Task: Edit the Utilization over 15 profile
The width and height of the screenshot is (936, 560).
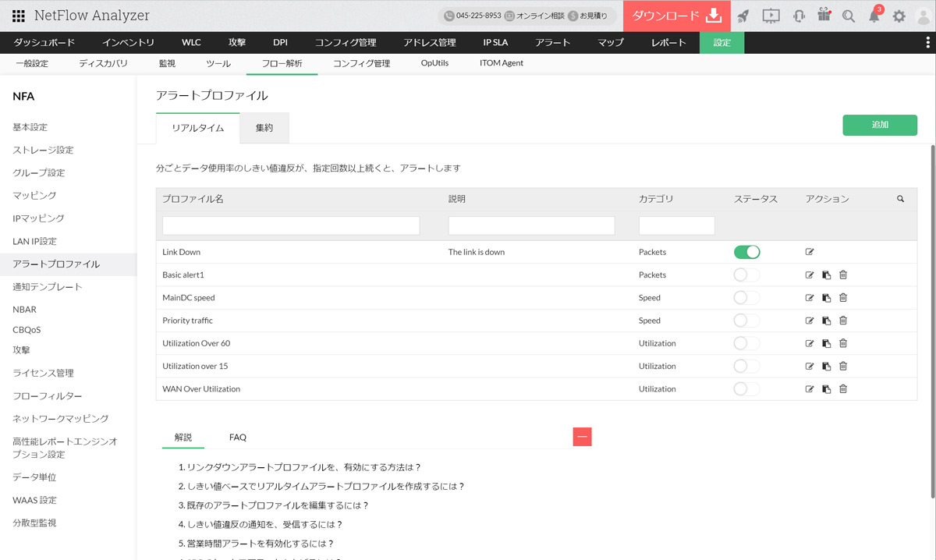Action: coord(810,366)
